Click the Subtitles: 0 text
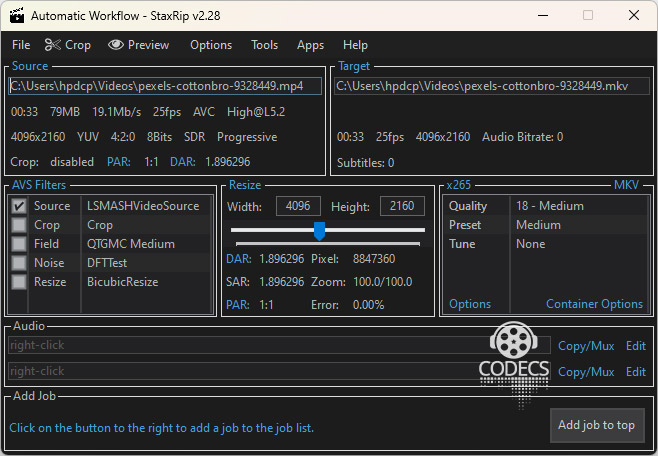 coord(365,163)
